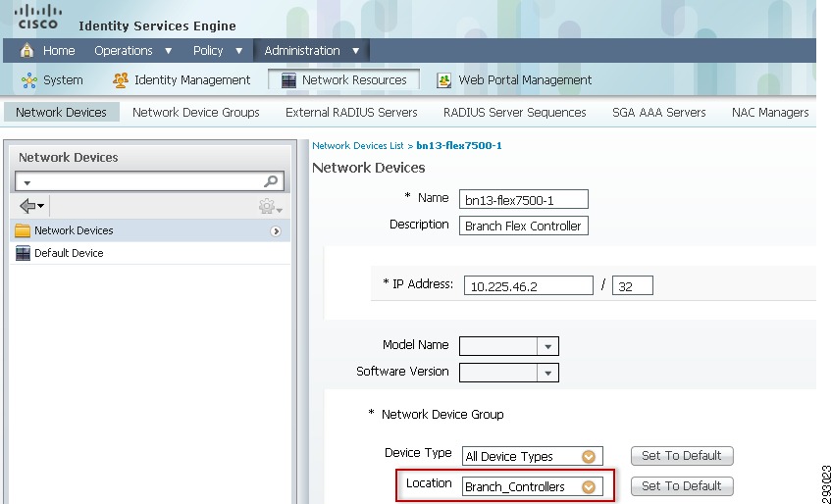The height and width of the screenshot is (504, 831).
Task: Open the sidebar search filter dropdown arrow
Action: [27, 183]
